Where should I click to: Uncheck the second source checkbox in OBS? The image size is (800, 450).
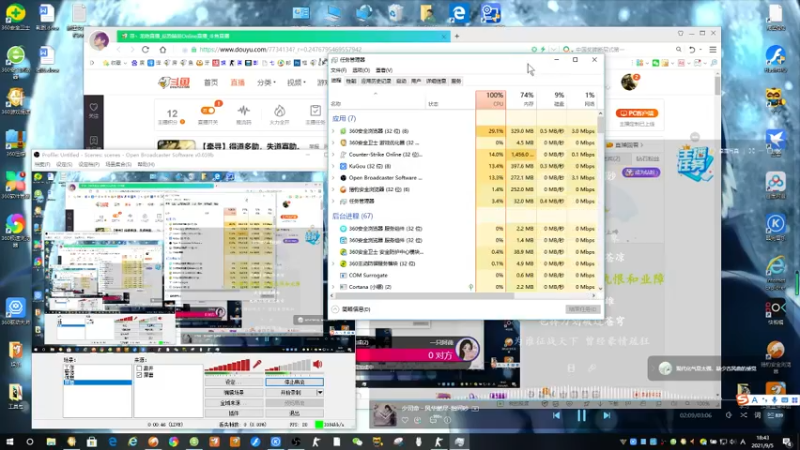(x=139, y=375)
